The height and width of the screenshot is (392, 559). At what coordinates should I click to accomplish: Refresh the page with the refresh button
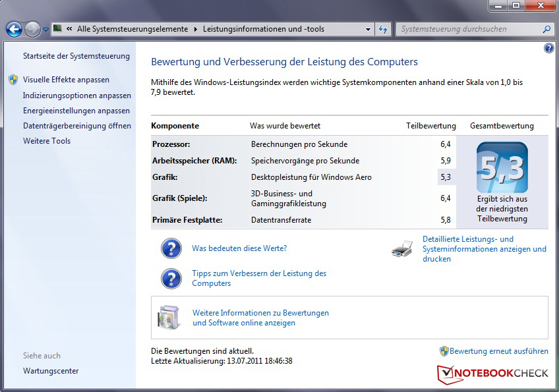pyautogui.click(x=383, y=29)
